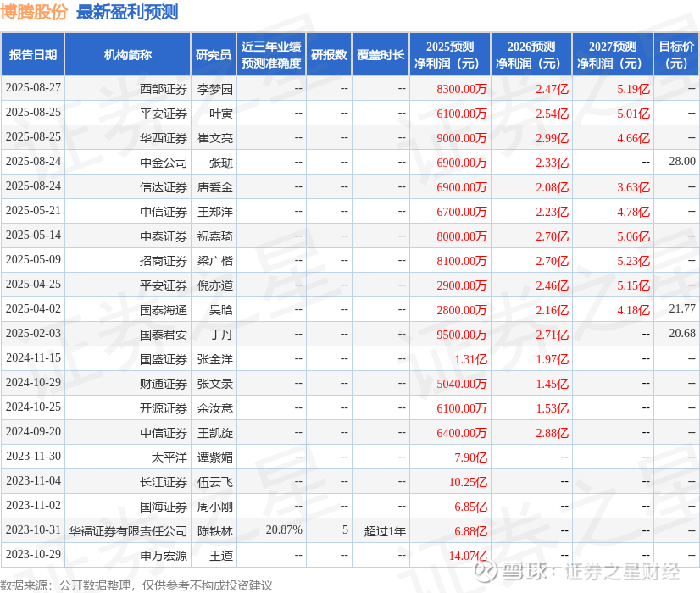Select the 机构简称 column header
Viewport: 700px width, 593px height.
point(128,55)
